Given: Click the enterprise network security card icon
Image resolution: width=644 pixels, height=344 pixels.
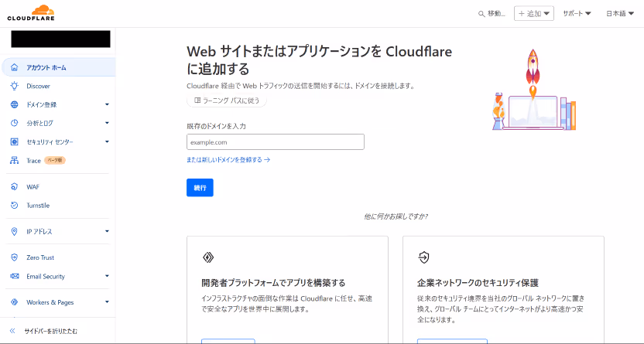Looking at the screenshot, I should (423, 257).
